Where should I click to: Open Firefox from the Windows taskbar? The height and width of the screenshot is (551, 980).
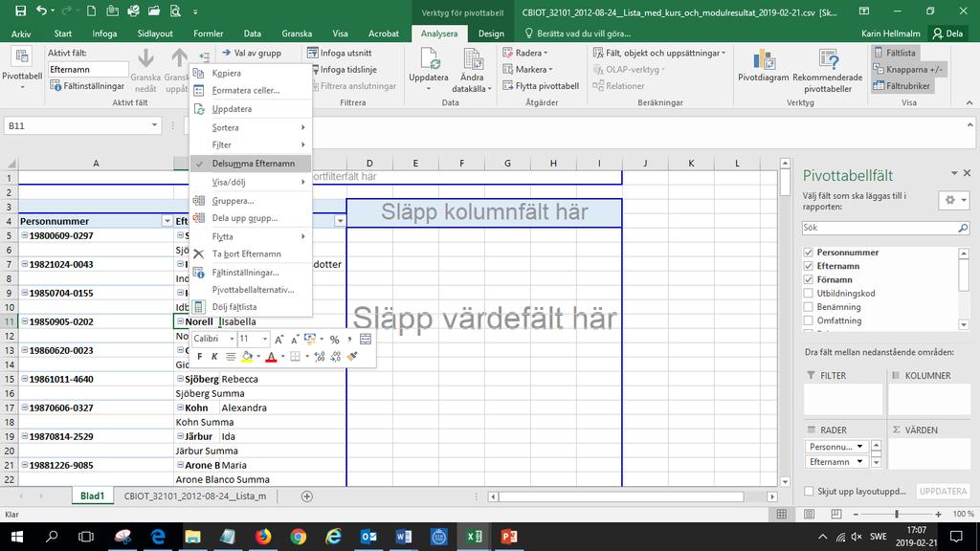[263, 537]
